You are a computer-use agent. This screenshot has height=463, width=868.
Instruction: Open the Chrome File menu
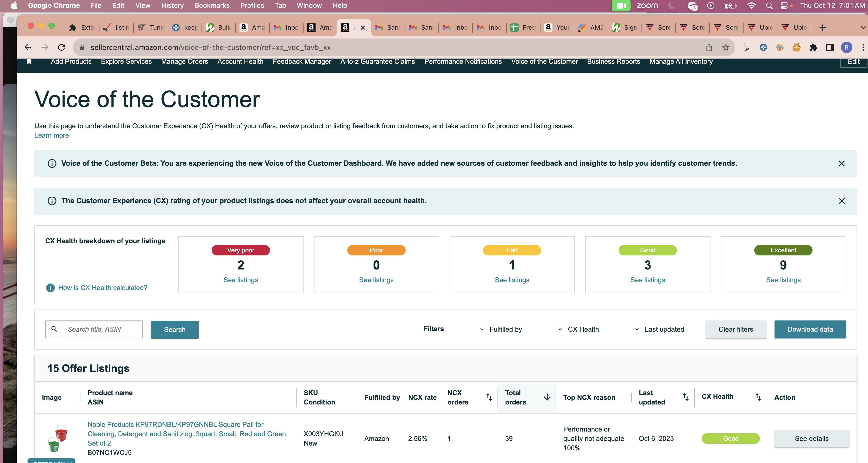96,6
